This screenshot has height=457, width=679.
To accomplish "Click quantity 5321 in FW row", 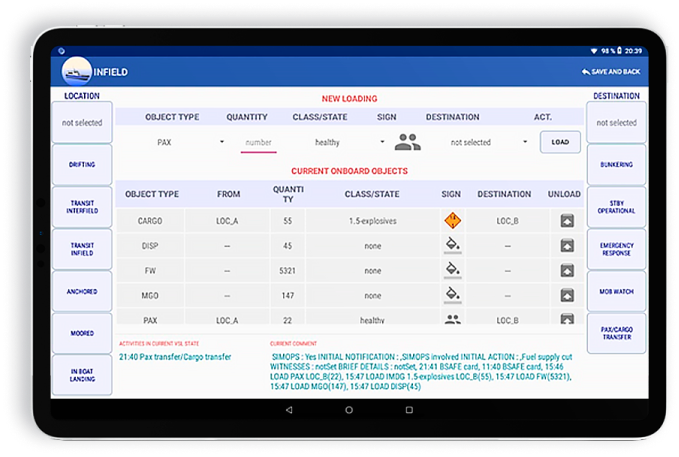I will (288, 271).
